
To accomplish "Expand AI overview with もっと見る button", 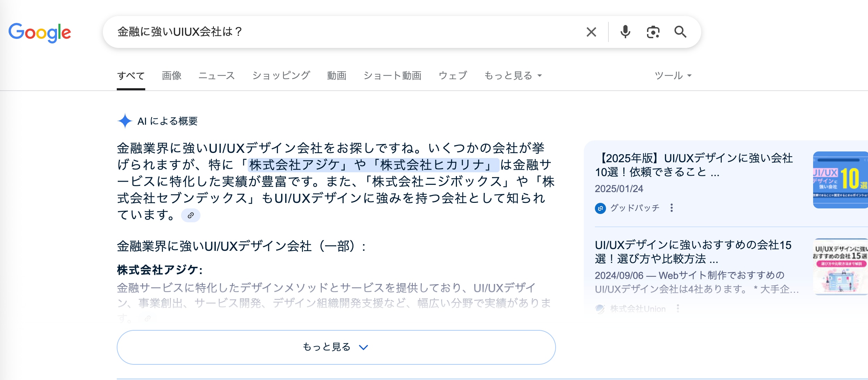I will (336, 347).
